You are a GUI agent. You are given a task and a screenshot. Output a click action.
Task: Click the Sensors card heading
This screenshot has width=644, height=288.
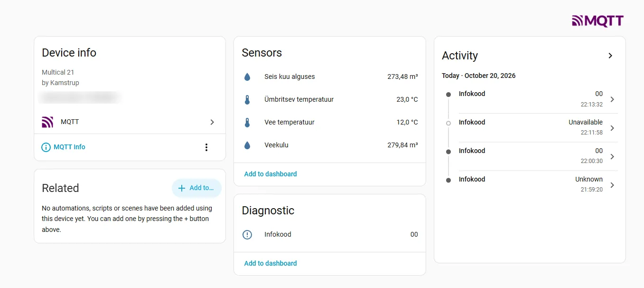262,53
